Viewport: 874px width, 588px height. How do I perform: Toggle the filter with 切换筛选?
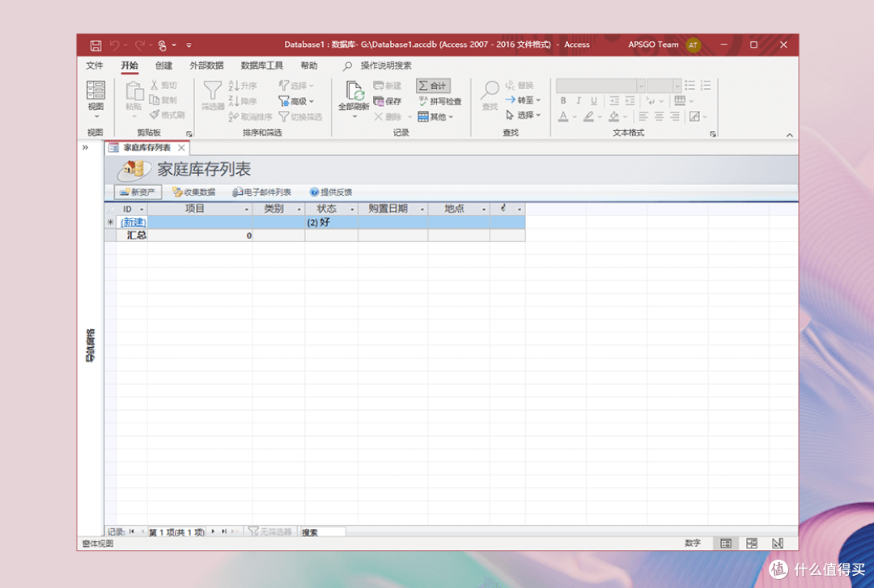point(300,116)
